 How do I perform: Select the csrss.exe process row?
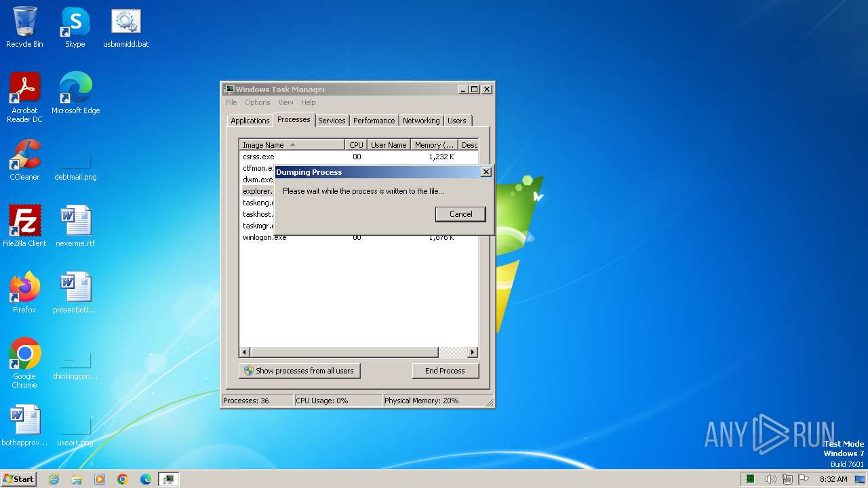(359, 157)
